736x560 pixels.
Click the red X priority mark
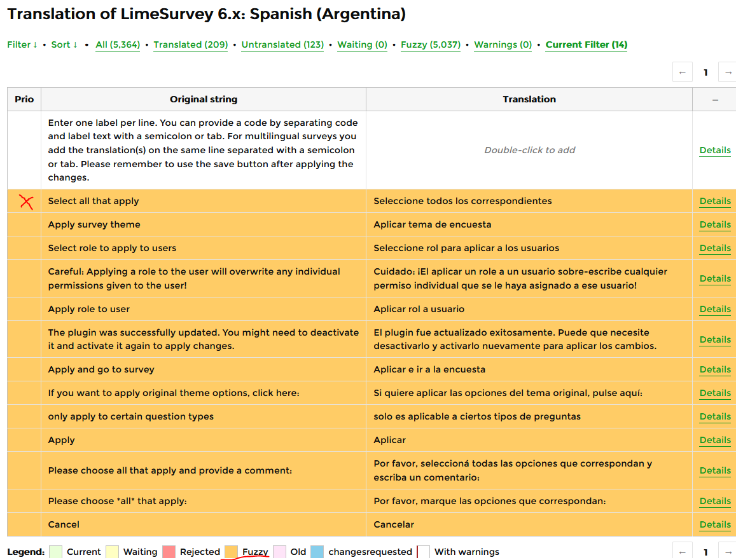25,202
